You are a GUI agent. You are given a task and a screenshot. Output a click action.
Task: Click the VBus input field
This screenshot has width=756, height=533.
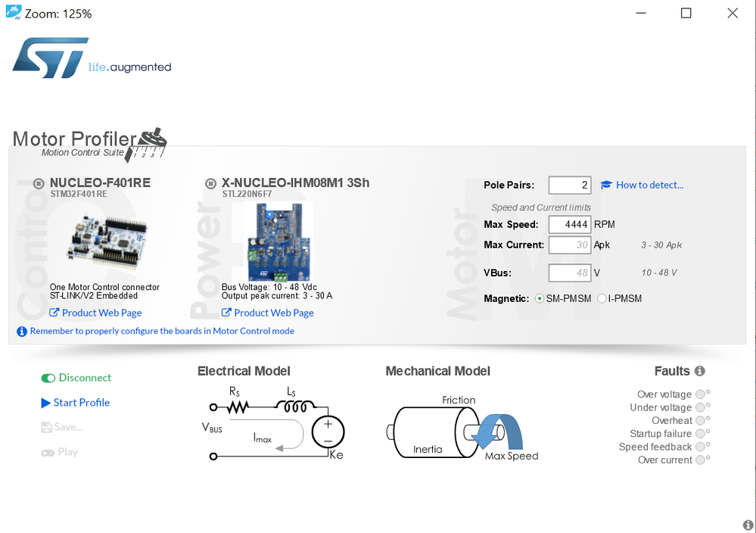[570, 273]
